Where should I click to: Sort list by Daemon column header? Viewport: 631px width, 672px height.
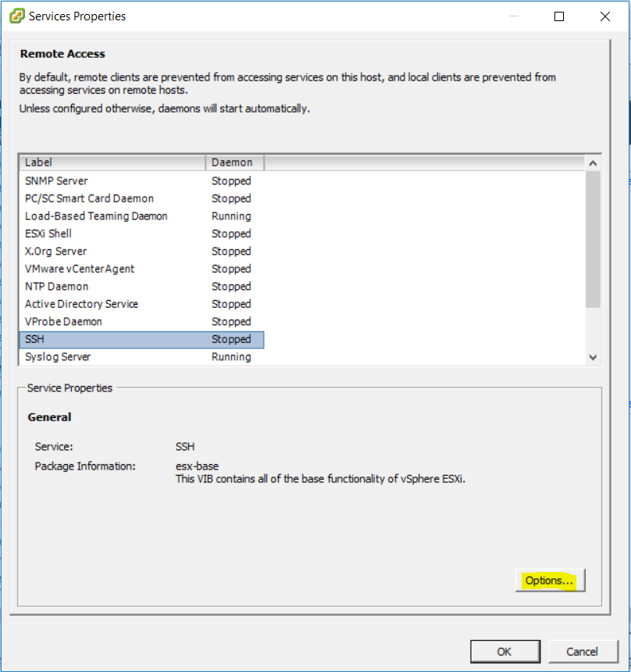tap(234, 163)
